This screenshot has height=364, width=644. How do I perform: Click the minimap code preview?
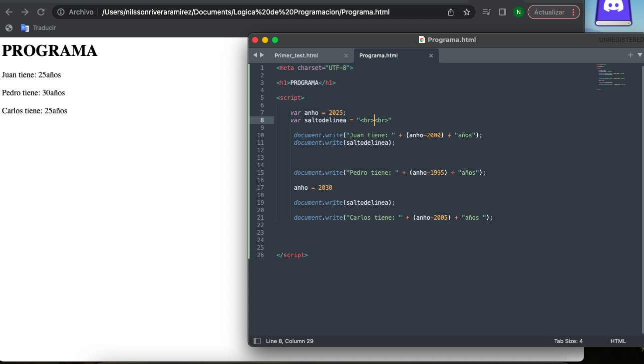(611, 75)
